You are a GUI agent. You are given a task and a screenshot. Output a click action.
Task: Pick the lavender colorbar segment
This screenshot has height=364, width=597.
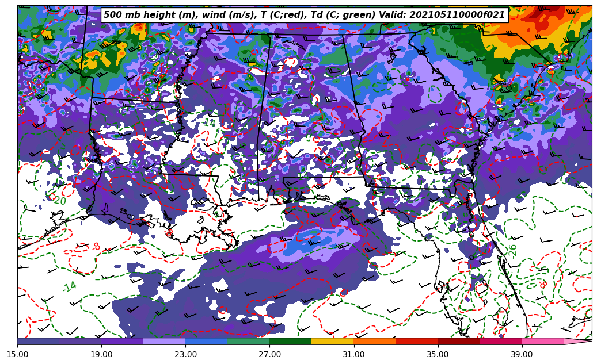[164, 341]
